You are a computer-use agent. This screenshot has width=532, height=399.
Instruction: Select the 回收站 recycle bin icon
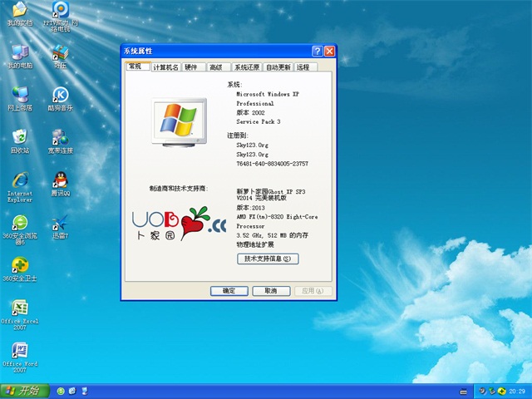pyautogui.click(x=19, y=137)
